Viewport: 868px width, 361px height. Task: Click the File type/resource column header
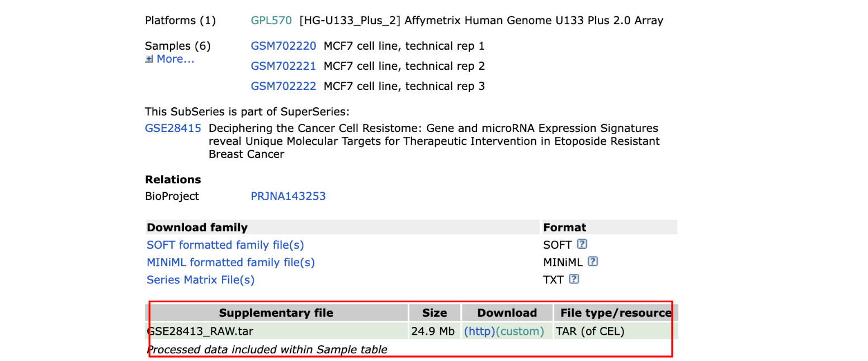click(615, 313)
